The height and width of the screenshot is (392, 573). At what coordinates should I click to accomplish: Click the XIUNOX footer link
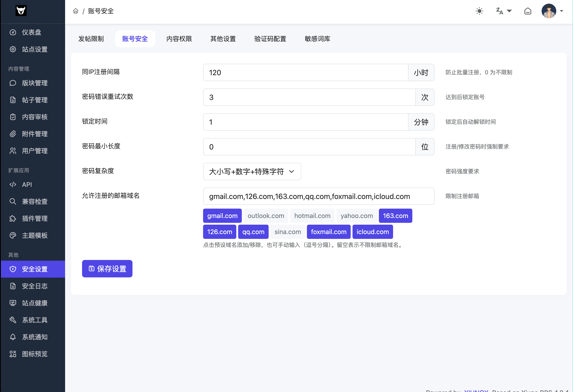(x=476, y=391)
